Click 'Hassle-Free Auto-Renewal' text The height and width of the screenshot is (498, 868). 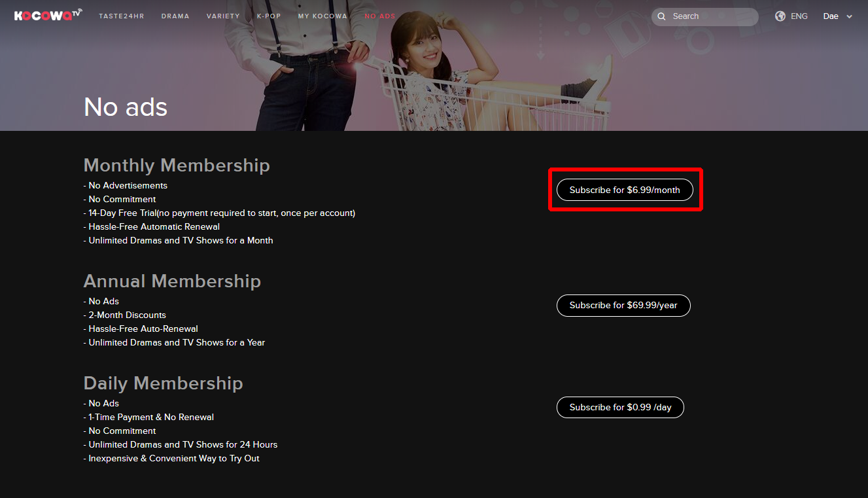141,329
